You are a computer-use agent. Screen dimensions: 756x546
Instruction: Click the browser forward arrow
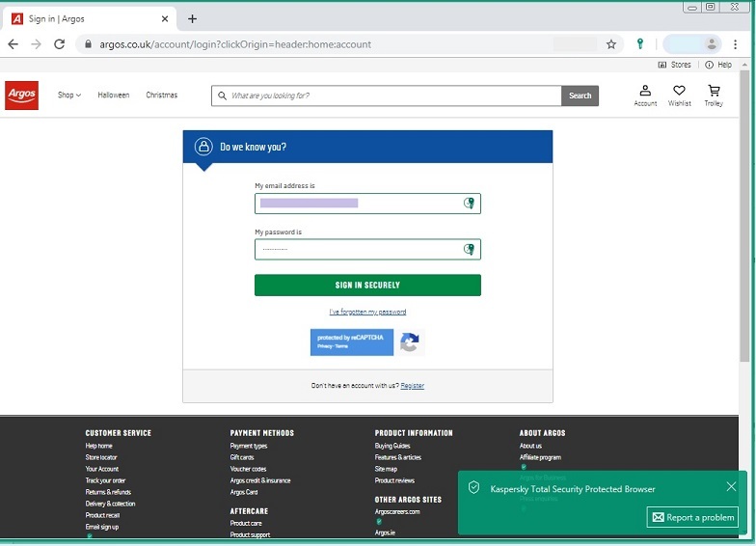point(37,44)
